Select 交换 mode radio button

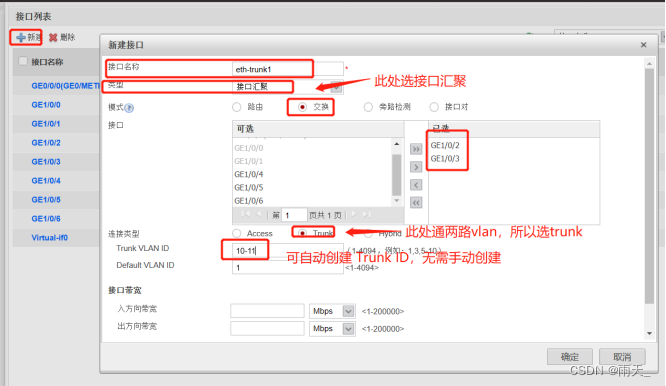pyautogui.click(x=302, y=107)
